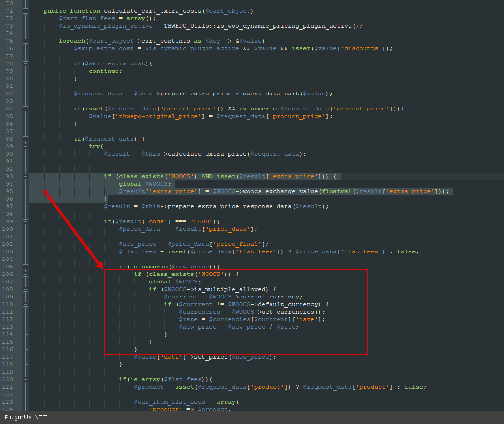
Task: Fold the try block on line 89
Action: 25,146
